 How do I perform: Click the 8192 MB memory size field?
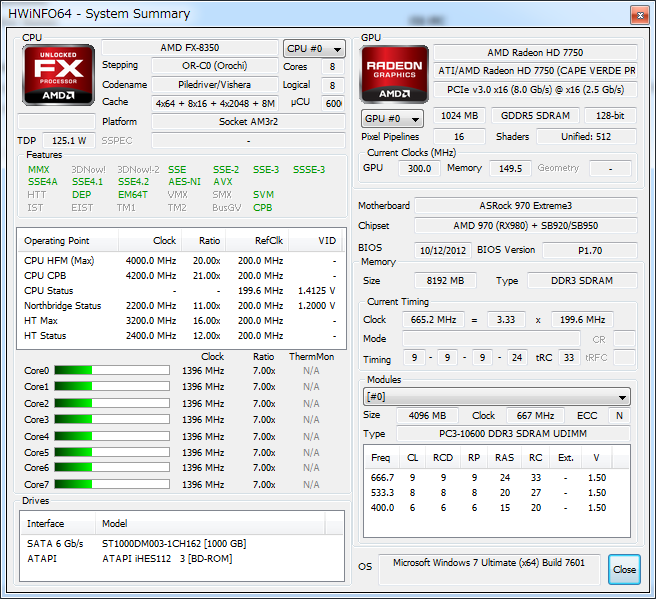(445, 281)
